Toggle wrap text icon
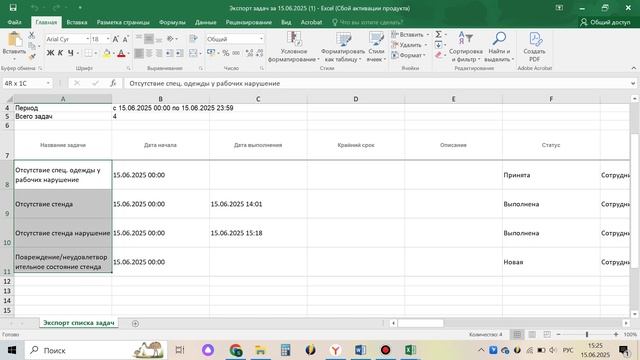The image size is (640, 360). (193, 39)
